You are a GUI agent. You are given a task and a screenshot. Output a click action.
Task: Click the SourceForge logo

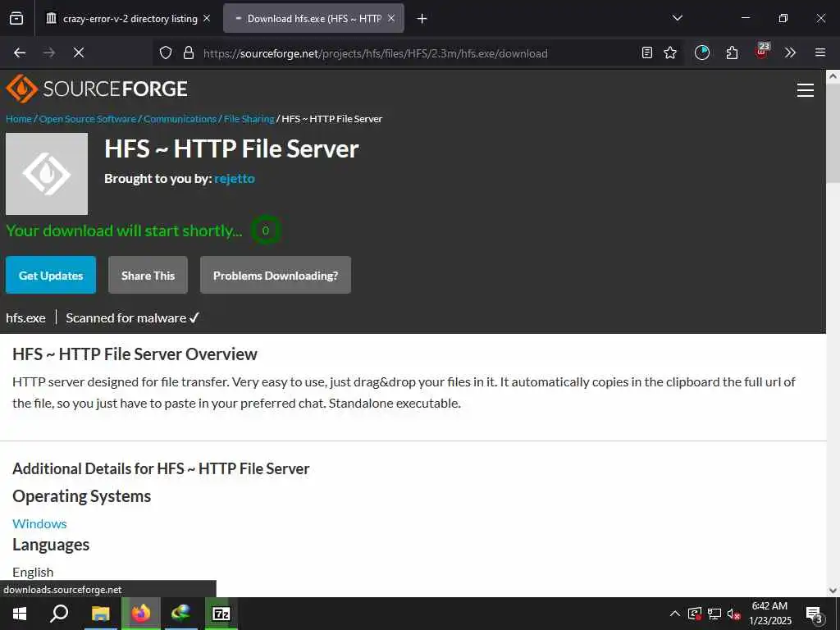click(x=97, y=89)
